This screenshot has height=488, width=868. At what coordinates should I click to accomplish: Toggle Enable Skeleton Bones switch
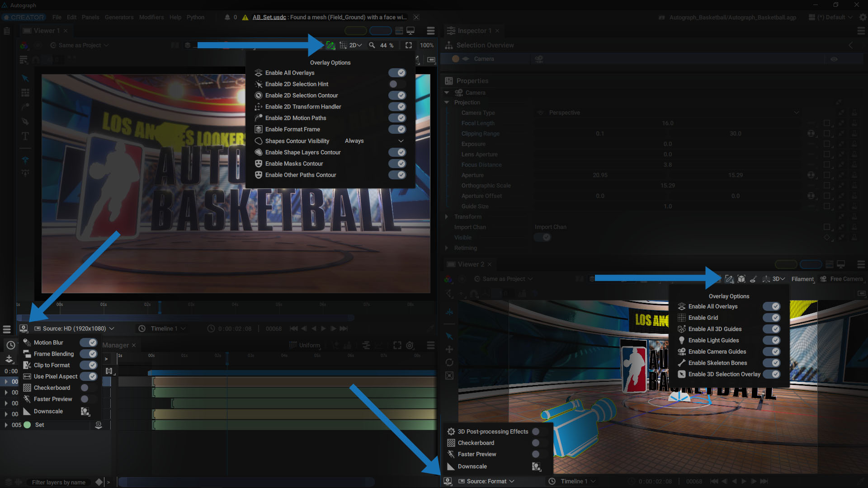point(772,363)
